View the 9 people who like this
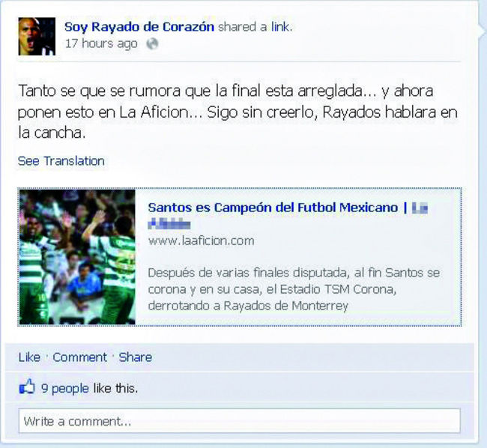The width and height of the screenshot is (487, 448). 65,388
